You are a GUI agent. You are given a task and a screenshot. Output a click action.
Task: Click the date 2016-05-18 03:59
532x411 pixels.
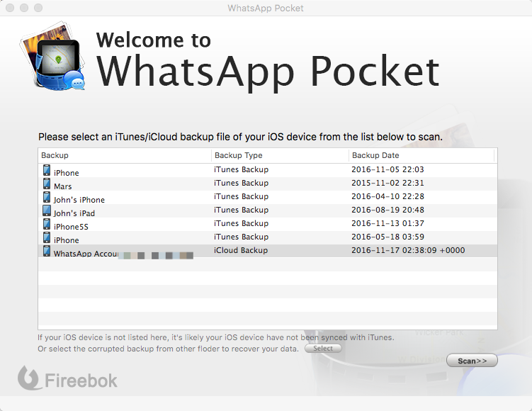coord(387,237)
